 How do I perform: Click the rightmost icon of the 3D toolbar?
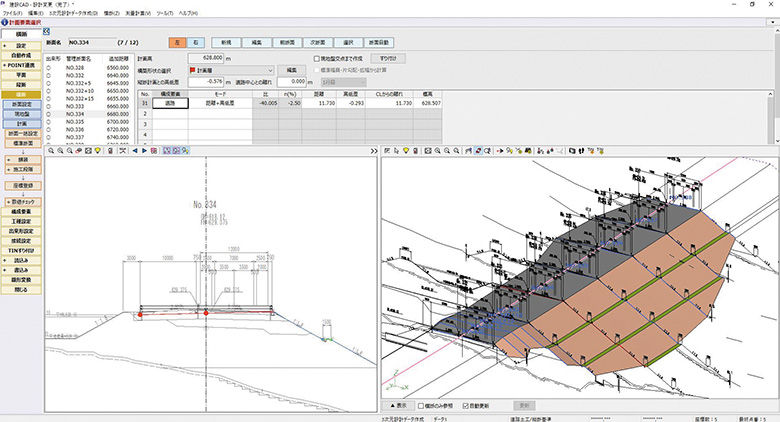(601, 150)
